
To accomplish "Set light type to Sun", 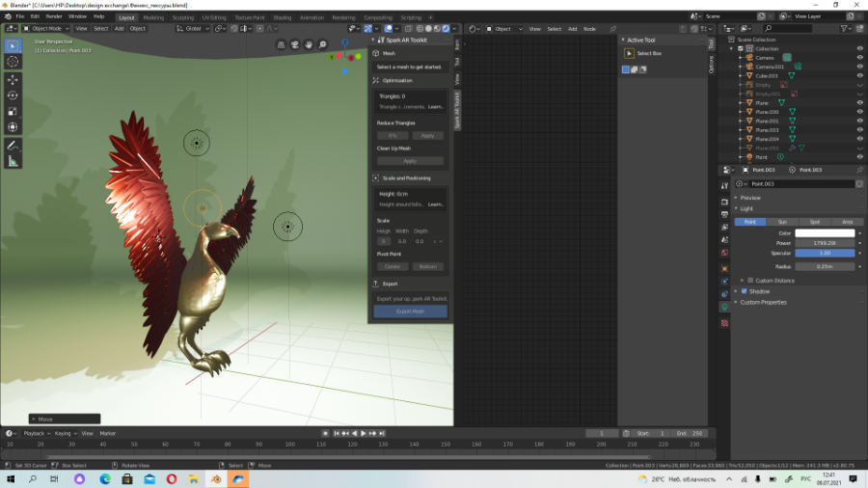I will click(x=782, y=222).
